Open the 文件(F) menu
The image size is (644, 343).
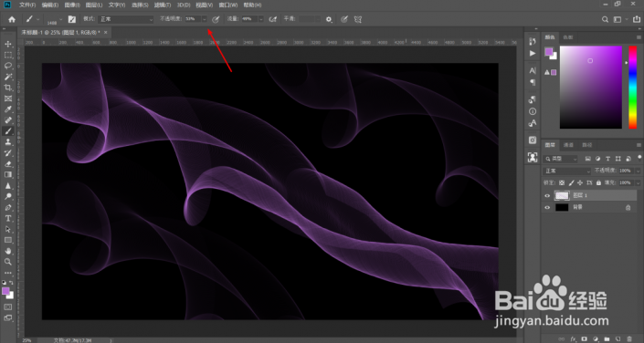tap(27, 5)
